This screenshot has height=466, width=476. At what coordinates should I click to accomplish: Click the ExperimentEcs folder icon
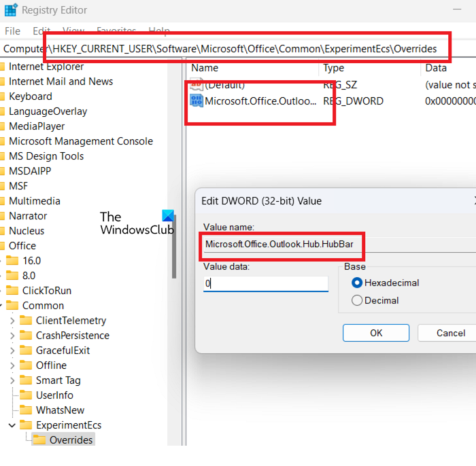(x=26, y=425)
